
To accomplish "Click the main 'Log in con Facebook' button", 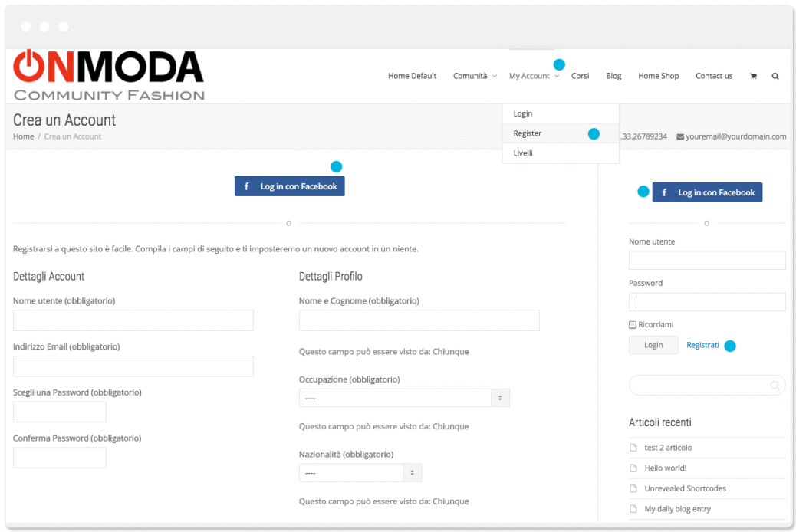I will pyautogui.click(x=290, y=186).
